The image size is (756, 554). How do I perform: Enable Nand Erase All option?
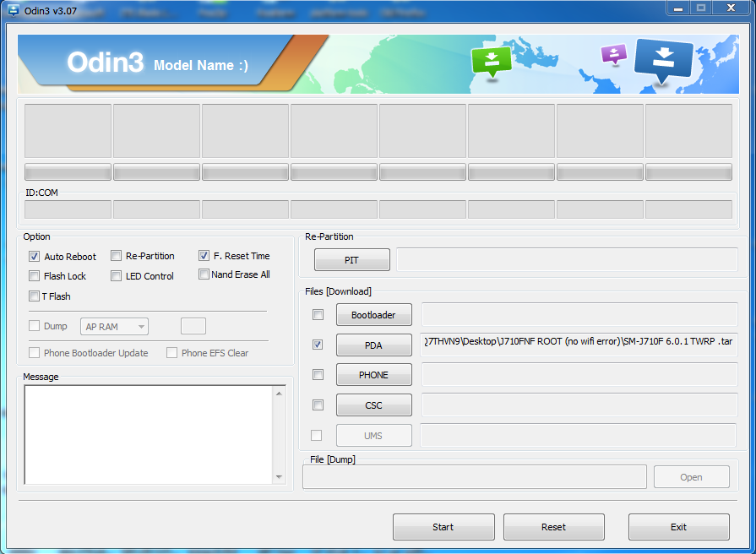(204, 274)
